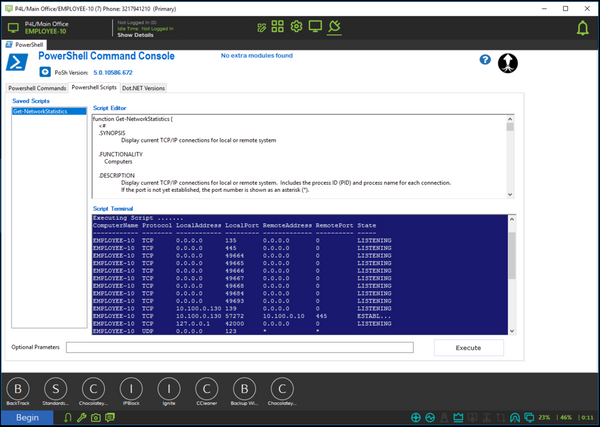600x427 pixels.
Task: Click the blue Begin button
Action: pos(27,417)
